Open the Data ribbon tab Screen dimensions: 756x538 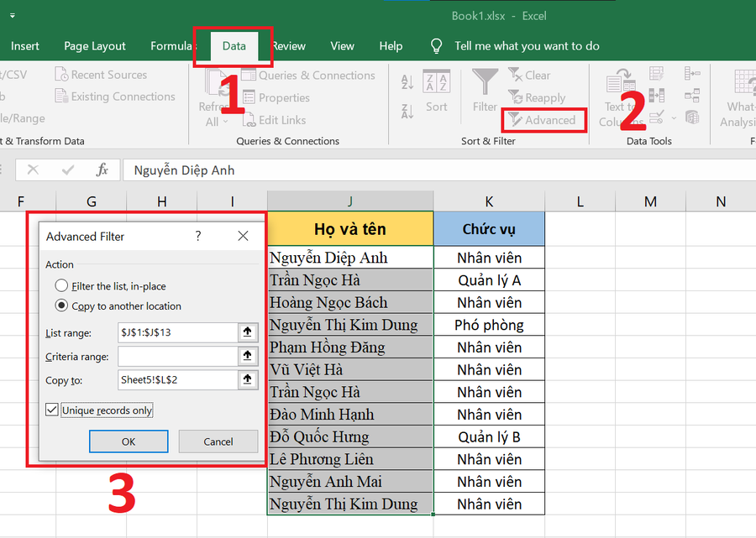(234, 46)
